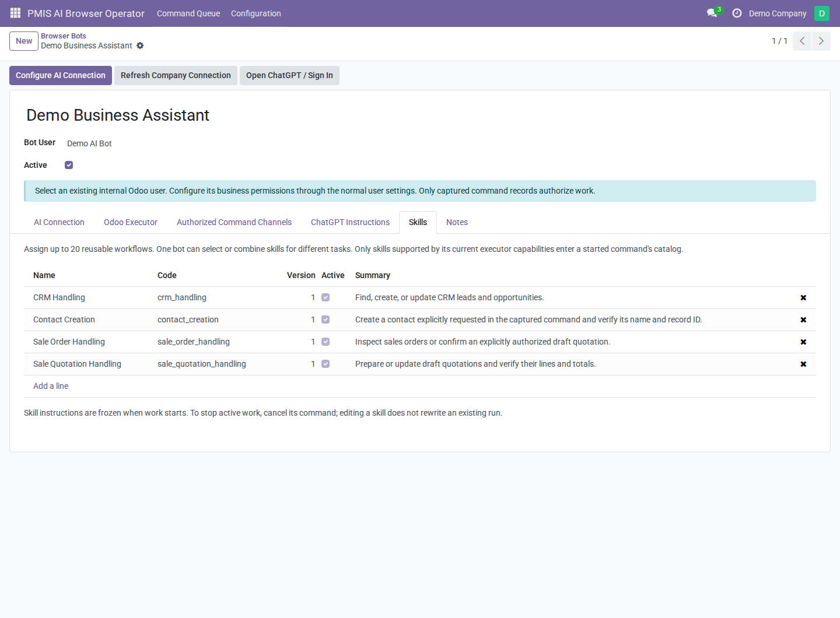Open the gear actions menu beside record name
The height and width of the screenshot is (618, 840).
tap(140, 45)
